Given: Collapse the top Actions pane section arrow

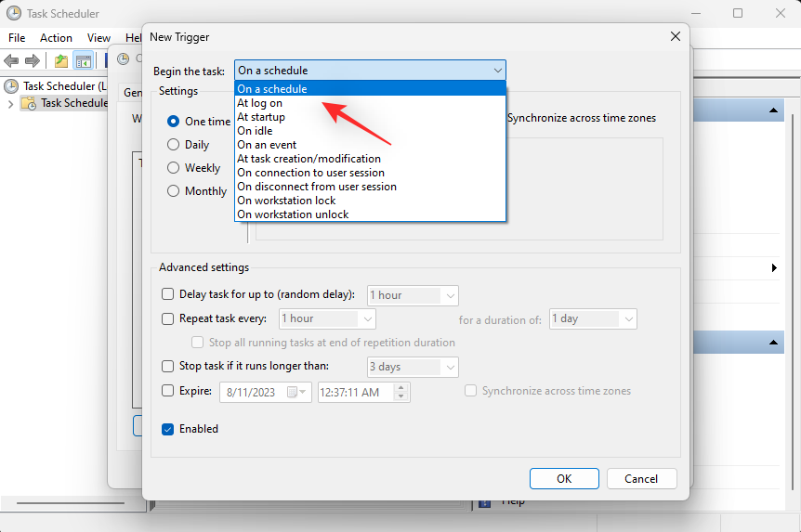Looking at the screenshot, I should pyautogui.click(x=773, y=110).
